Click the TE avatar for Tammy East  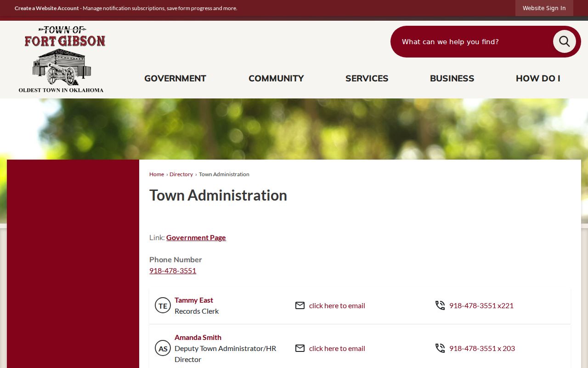pyautogui.click(x=163, y=305)
